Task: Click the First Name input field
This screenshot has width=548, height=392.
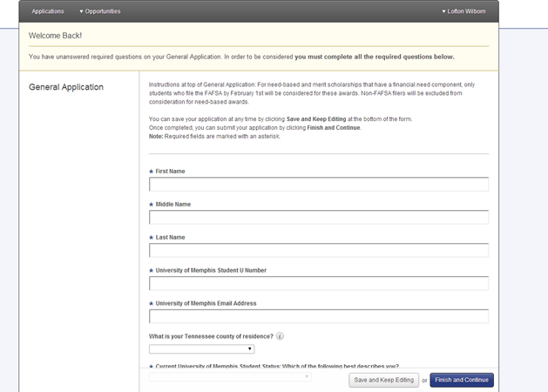Action: tap(319, 185)
